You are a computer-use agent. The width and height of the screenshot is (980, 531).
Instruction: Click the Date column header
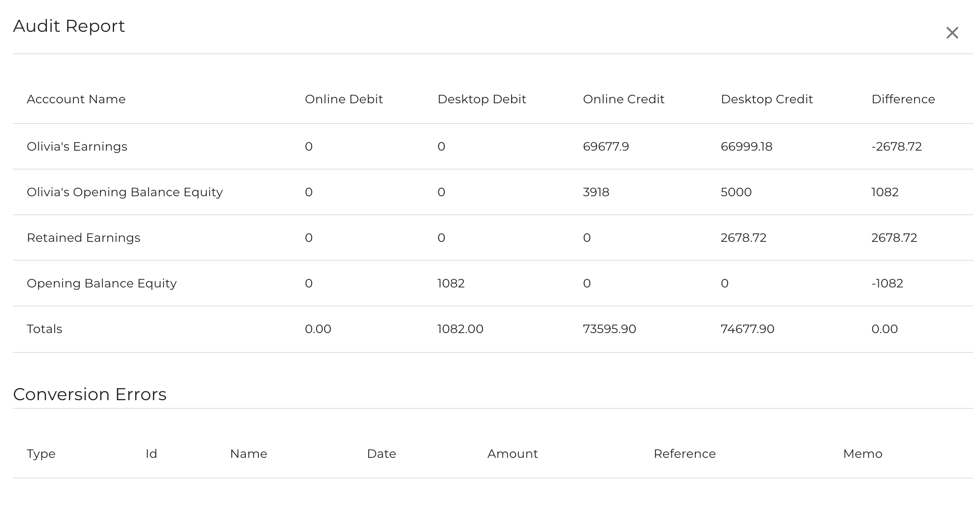coord(381,454)
